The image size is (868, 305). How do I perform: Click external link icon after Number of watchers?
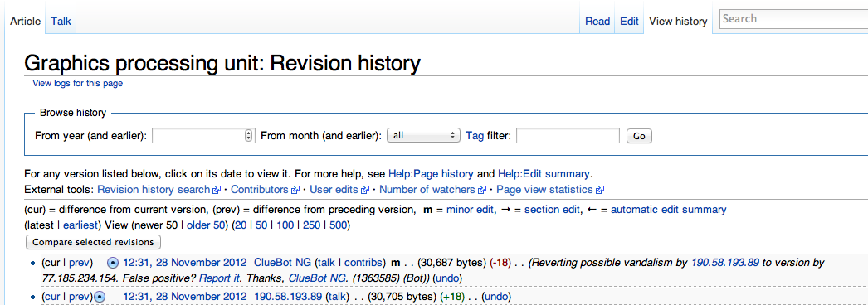point(481,190)
